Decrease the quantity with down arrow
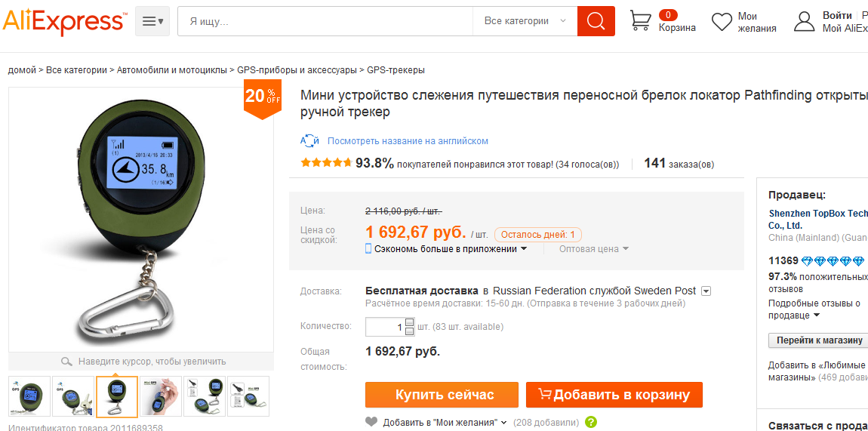This screenshot has width=868, height=431. click(x=410, y=331)
